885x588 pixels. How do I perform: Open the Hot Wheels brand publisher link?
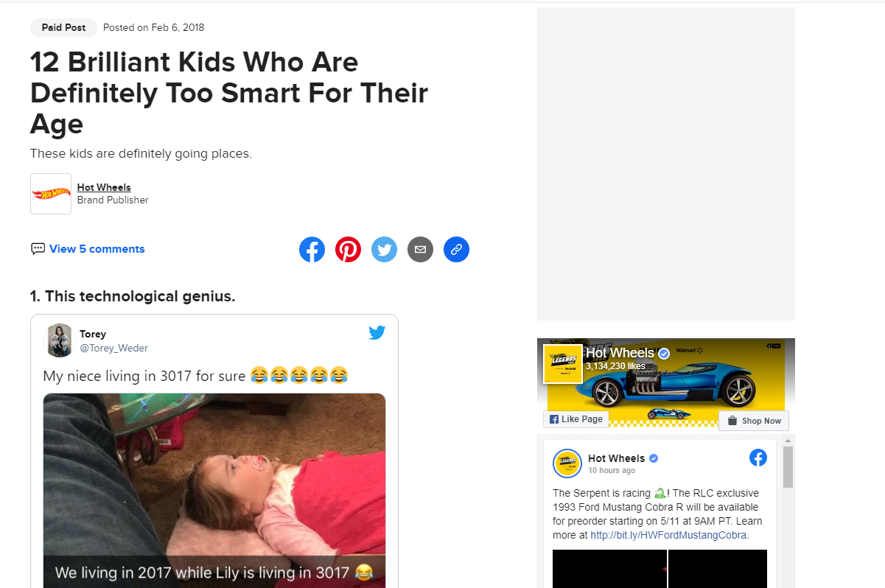104,187
